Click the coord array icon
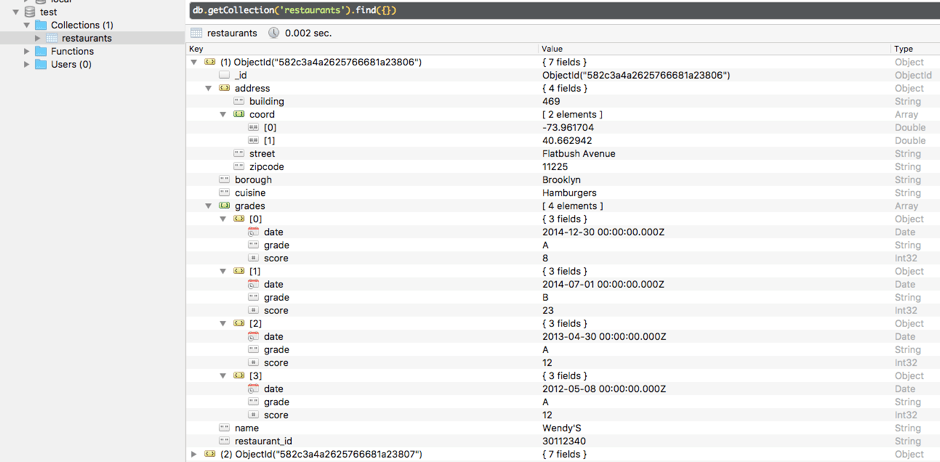940x462 pixels. tap(239, 115)
